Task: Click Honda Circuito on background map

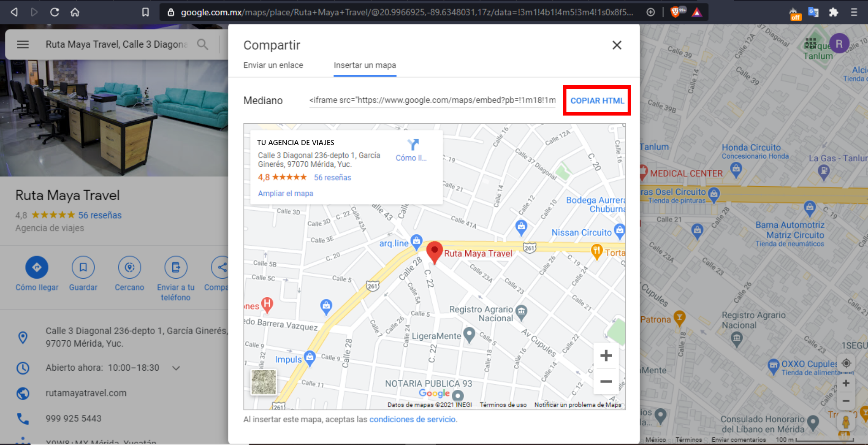Action: (x=751, y=148)
